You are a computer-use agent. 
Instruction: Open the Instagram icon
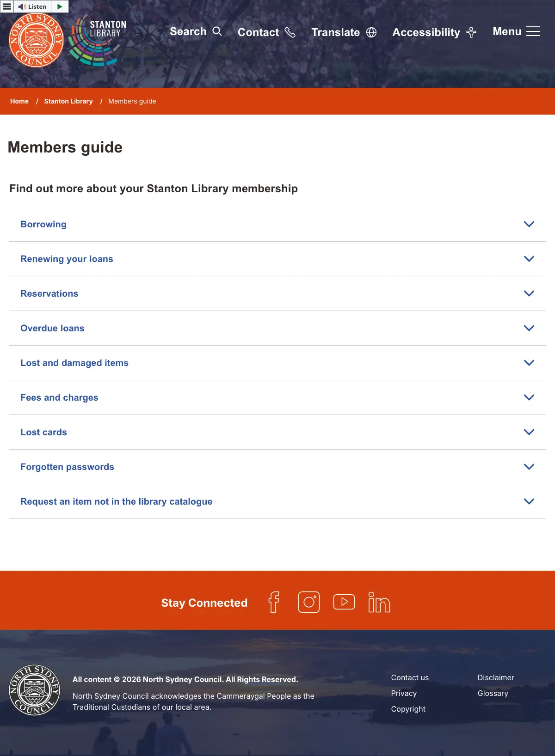pos(309,602)
